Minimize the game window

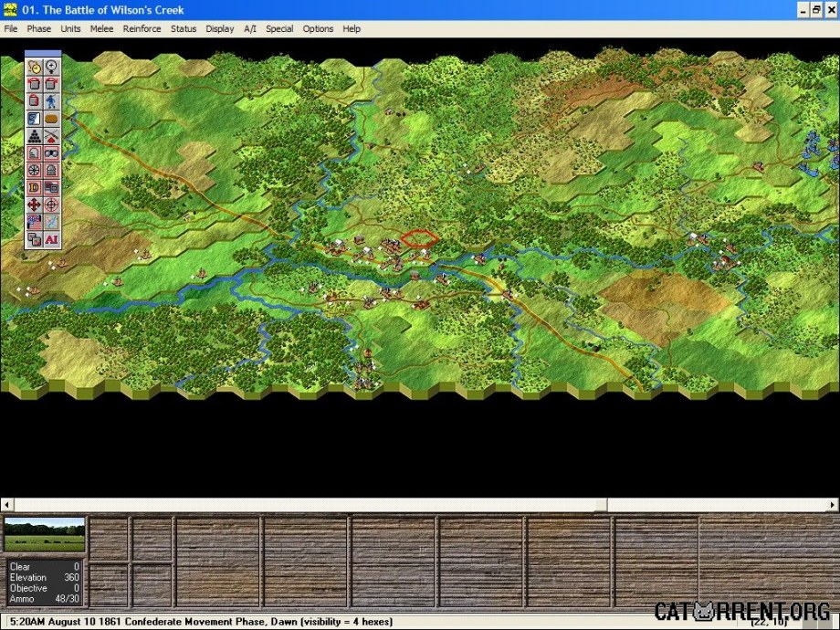click(803, 10)
